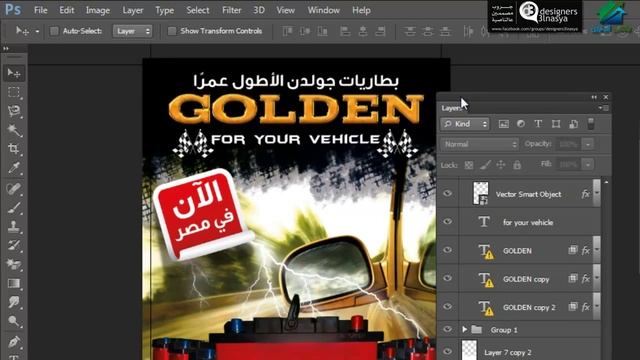The height and width of the screenshot is (360, 640).
Task: Select the Healing Brush tool
Action: click(14, 189)
